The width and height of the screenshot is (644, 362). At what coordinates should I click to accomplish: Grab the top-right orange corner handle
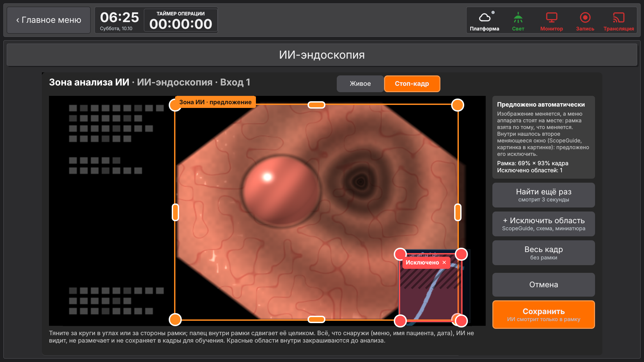[x=458, y=105]
